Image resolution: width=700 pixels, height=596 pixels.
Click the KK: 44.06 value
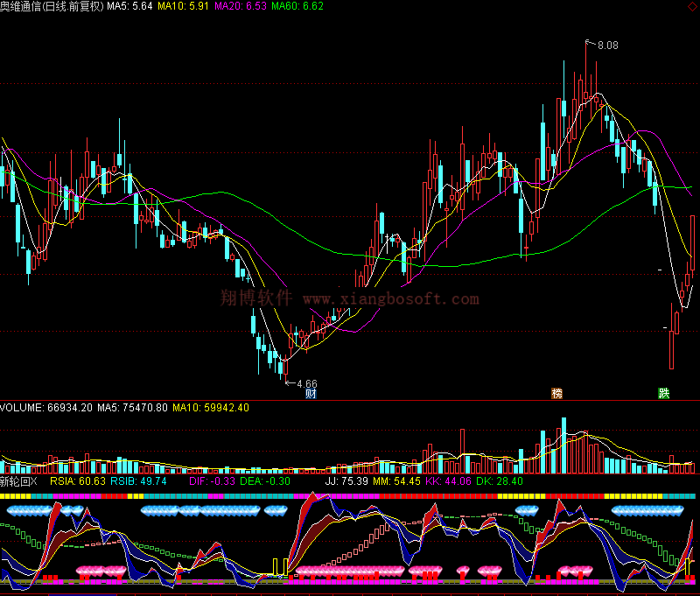click(x=448, y=481)
